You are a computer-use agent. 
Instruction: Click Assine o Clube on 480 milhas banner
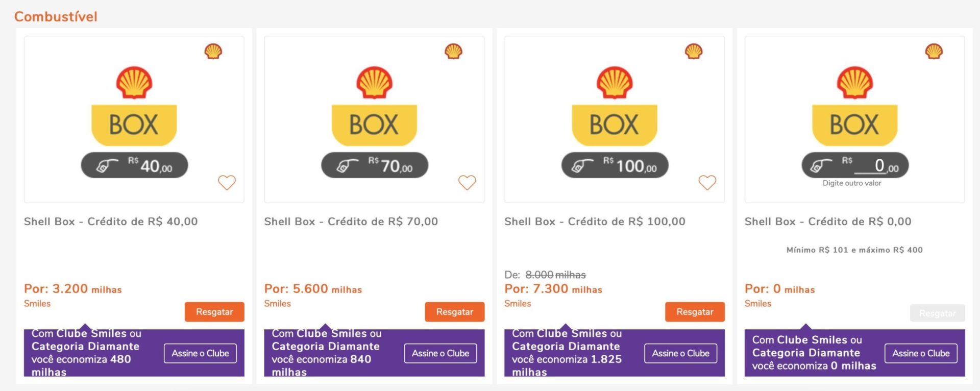[x=200, y=353]
